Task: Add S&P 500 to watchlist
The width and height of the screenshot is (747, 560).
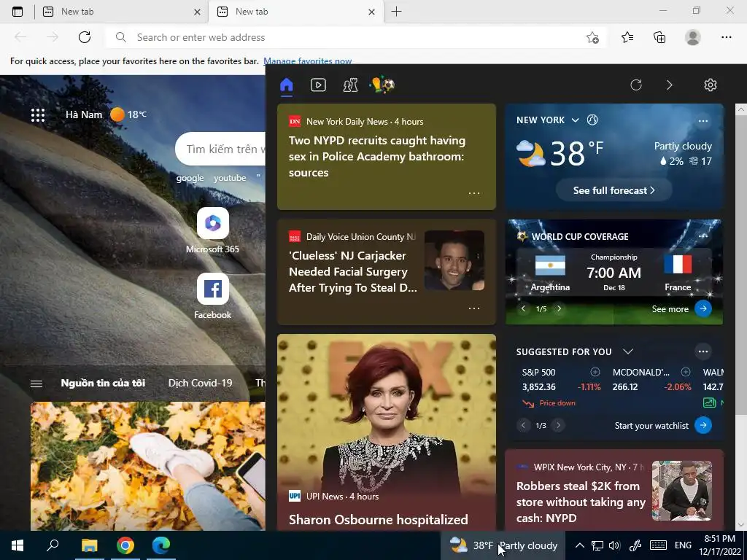Action: pyautogui.click(x=595, y=372)
